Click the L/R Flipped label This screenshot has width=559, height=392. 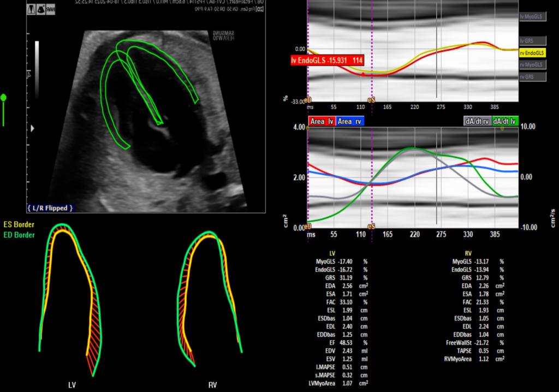[x=50, y=208]
